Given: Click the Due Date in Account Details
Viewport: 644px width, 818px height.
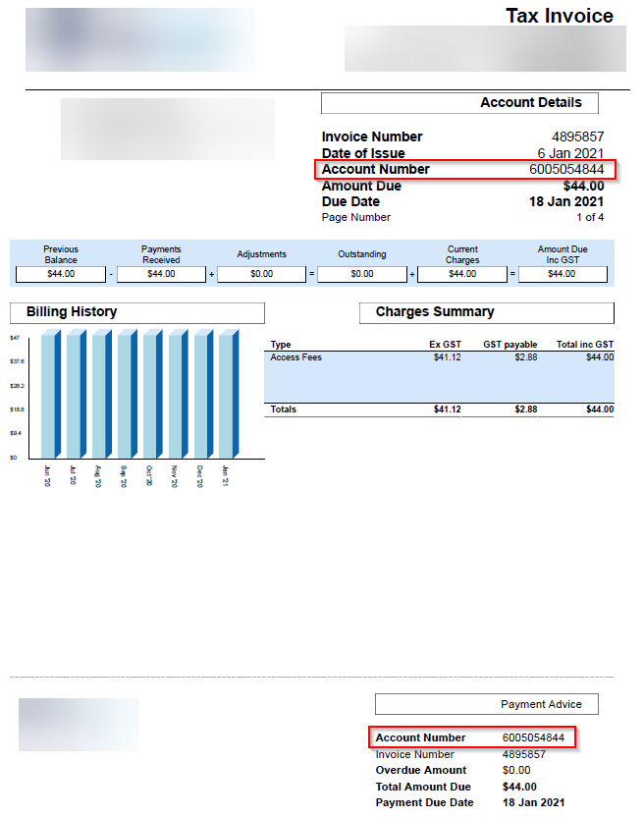Looking at the screenshot, I should (x=569, y=201).
